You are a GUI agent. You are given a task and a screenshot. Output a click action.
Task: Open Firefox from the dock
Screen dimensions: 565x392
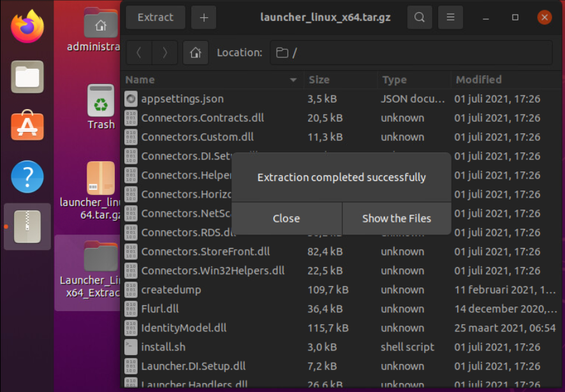tap(27, 27)
